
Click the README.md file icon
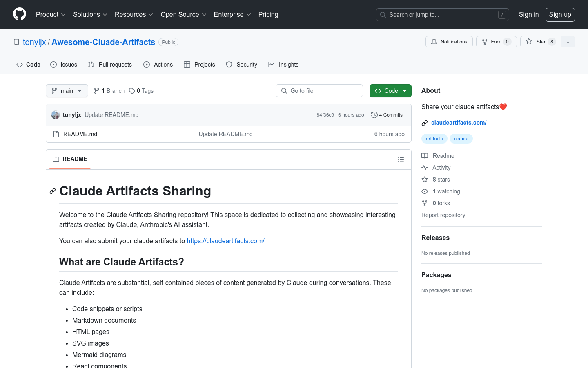[x=56, y=134]
